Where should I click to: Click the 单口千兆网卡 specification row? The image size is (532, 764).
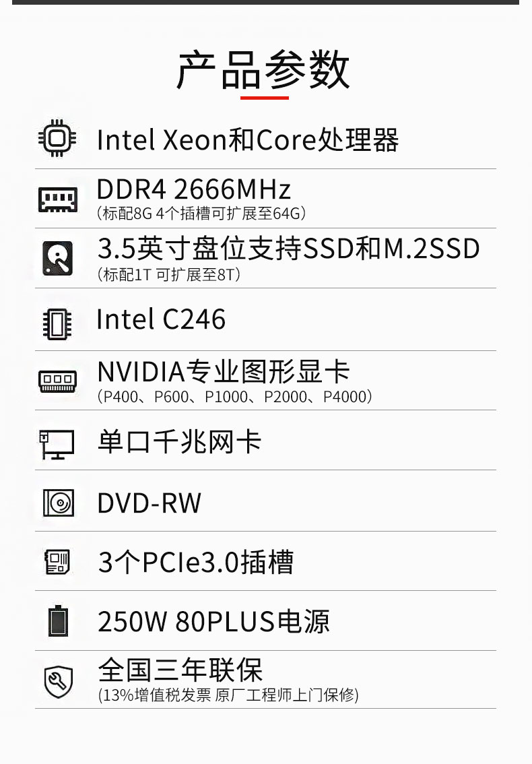tap(265, 441)
